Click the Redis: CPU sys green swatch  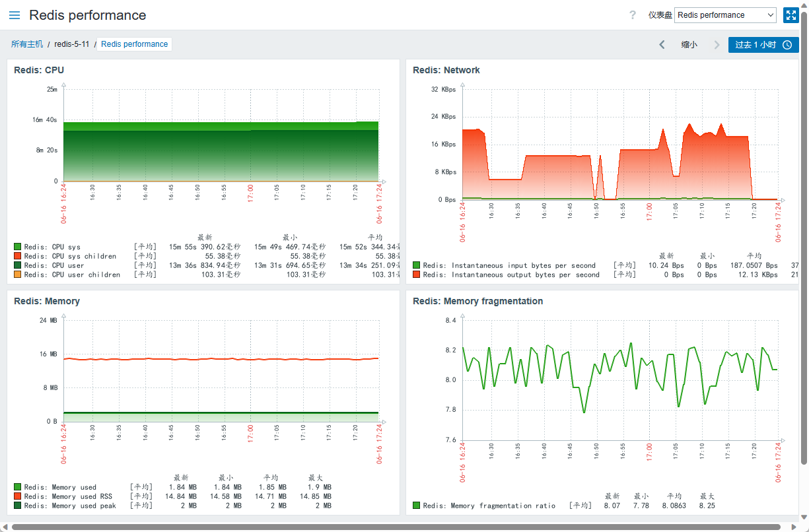point(17,247)
